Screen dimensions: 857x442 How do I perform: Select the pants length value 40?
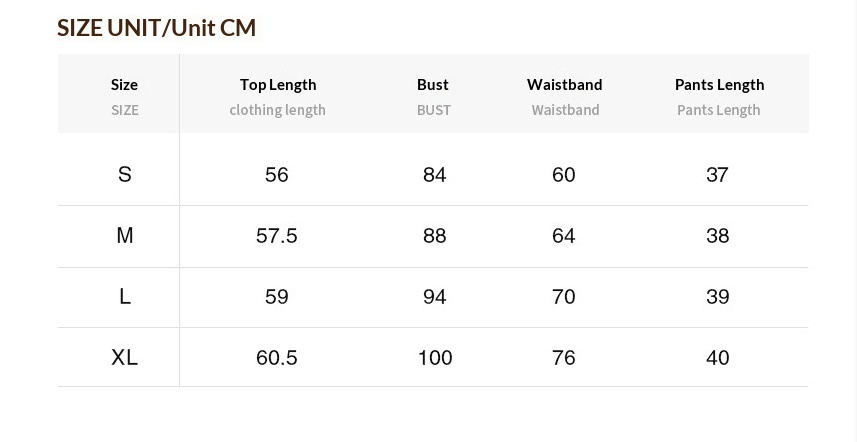718,358
